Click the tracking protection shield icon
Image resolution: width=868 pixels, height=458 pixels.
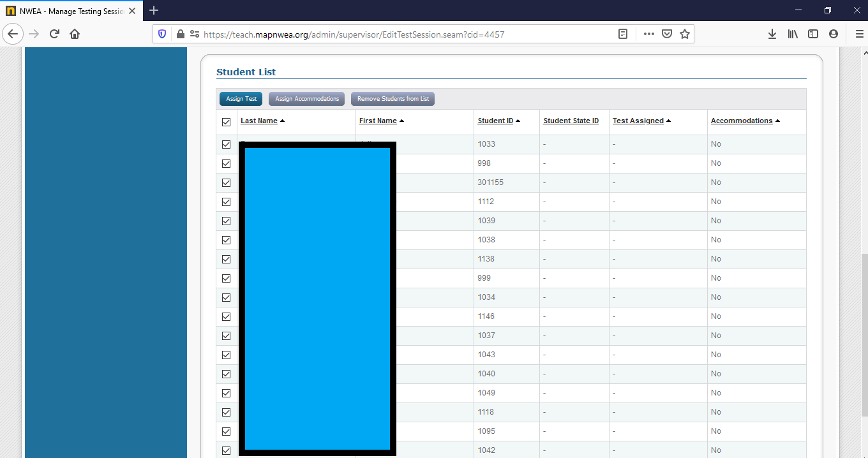[x=163, y=34]
